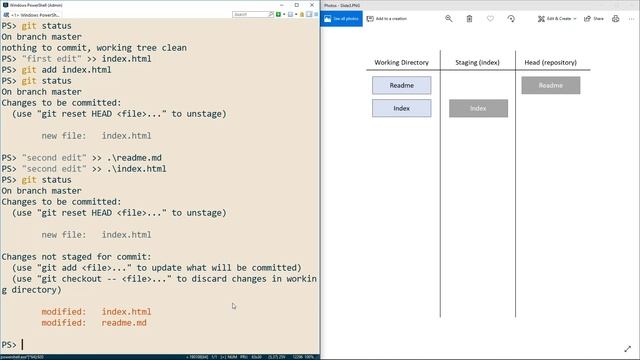Click the "Working Directory" column heading
Image resolution: width=640 pixels, height=360 pixels.
point(402,62)
